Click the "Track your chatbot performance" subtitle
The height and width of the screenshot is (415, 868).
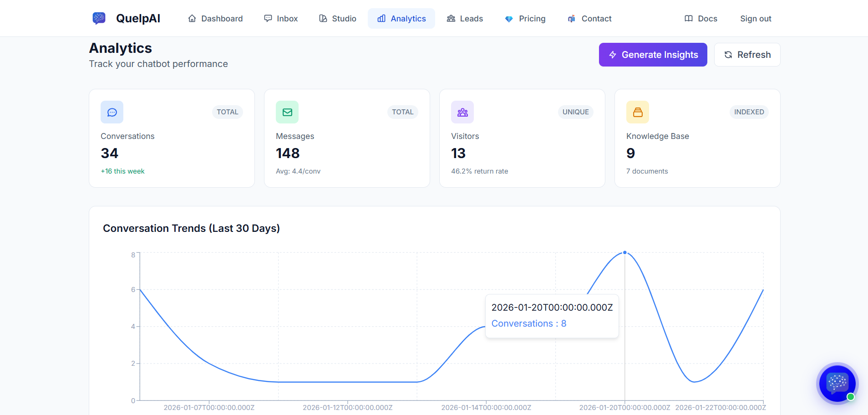(x=158, y=64)
